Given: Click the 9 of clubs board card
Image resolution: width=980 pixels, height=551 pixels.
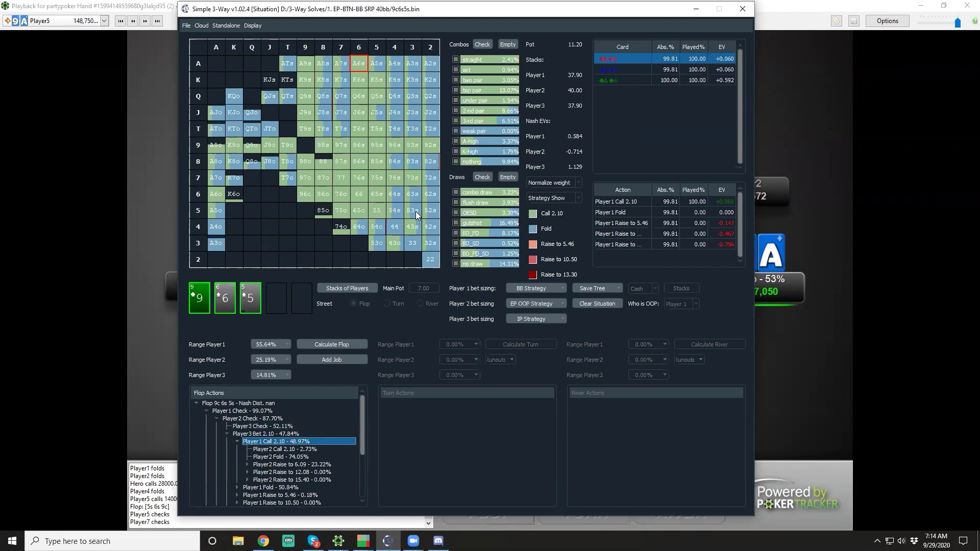Looking at the screenshot, I should click(x=200, y=298).
